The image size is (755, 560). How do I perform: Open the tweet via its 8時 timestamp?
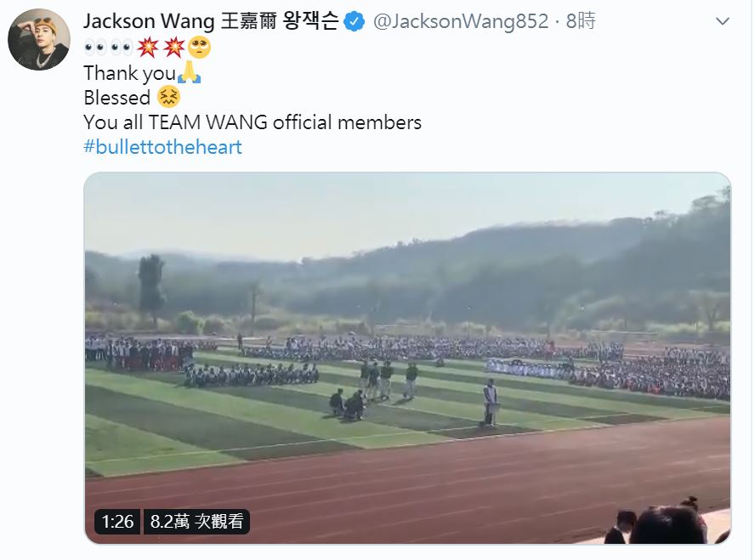[581, 21]
